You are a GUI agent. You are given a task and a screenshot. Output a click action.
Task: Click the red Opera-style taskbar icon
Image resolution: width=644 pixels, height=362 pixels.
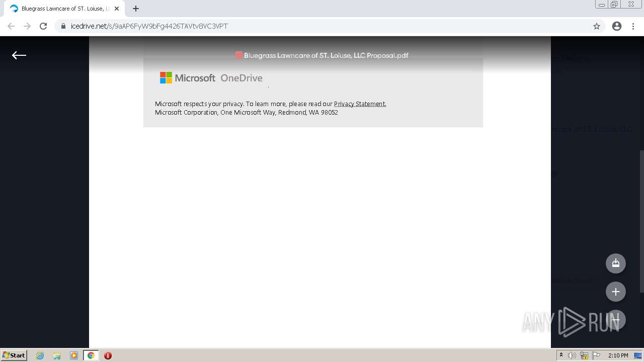tap(108, 355)
